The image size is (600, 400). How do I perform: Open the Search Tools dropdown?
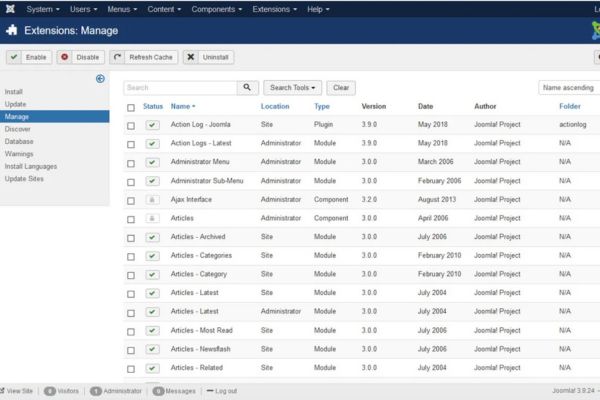(x=293, y=88)
